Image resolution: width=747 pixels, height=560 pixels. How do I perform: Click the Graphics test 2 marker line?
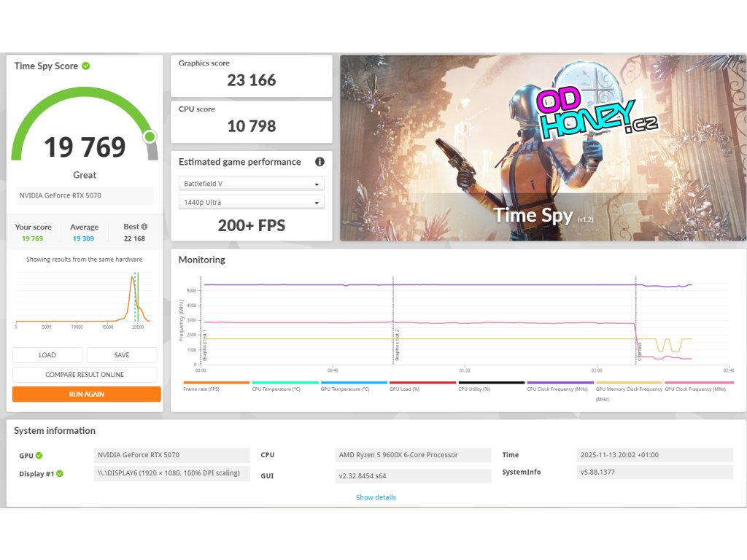click(393, 320)
